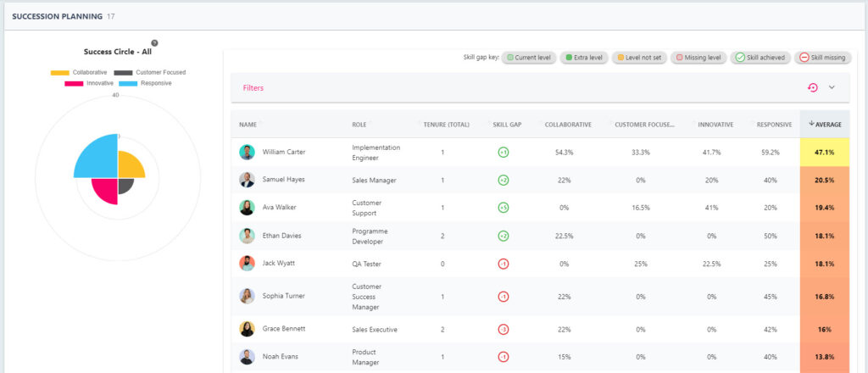The width and height of the screenshot is (868, 373).
Task: Select Noah Evans's avatar
Action: click(247, 357)
